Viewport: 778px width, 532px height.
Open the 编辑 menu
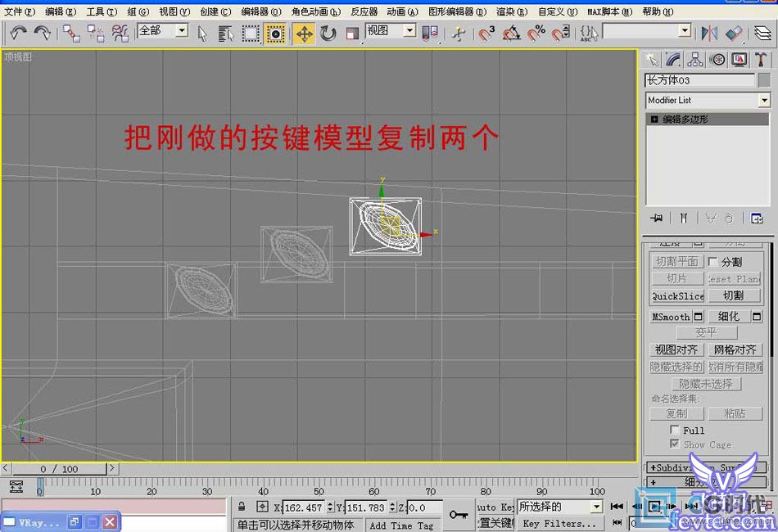[61, 11]
